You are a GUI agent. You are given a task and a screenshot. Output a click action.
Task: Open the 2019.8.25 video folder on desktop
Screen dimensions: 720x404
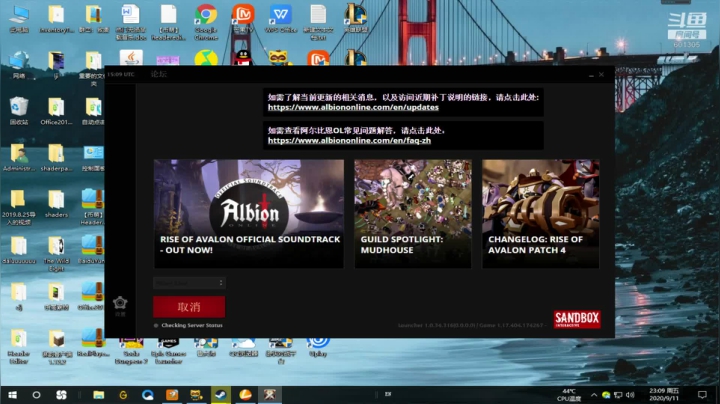pyautogui.click(x=18, y=207)
